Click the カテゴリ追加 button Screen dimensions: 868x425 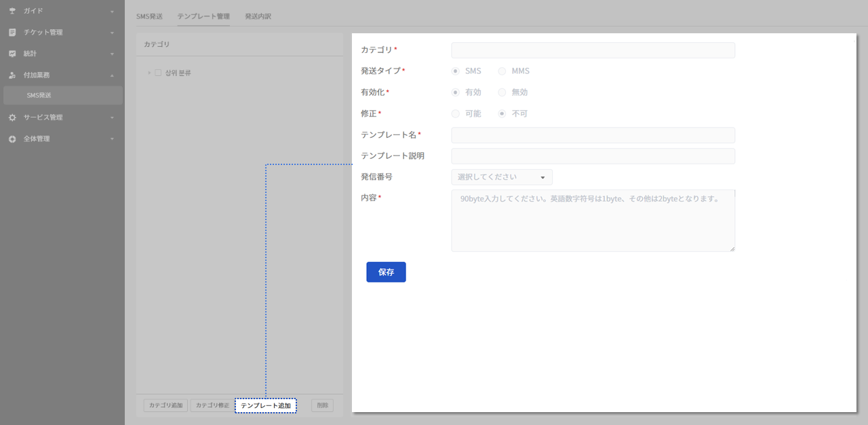pyautogui.click(x=165, y=405)
